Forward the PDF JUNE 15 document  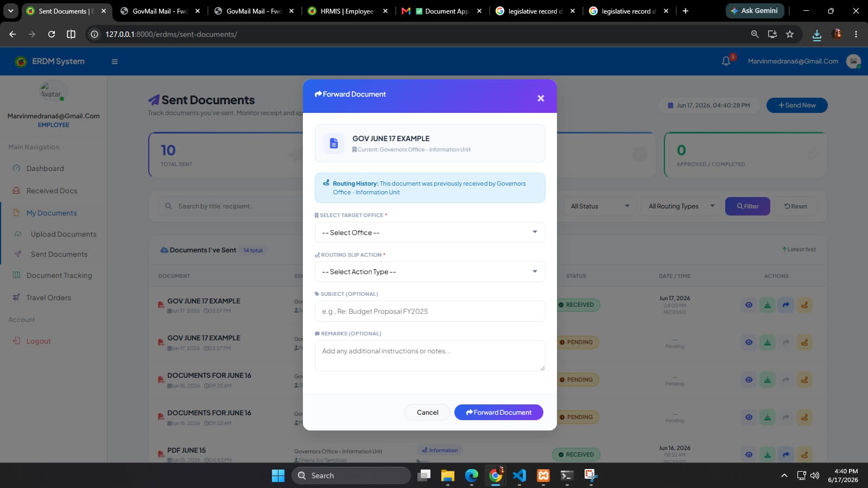(785, 455)
